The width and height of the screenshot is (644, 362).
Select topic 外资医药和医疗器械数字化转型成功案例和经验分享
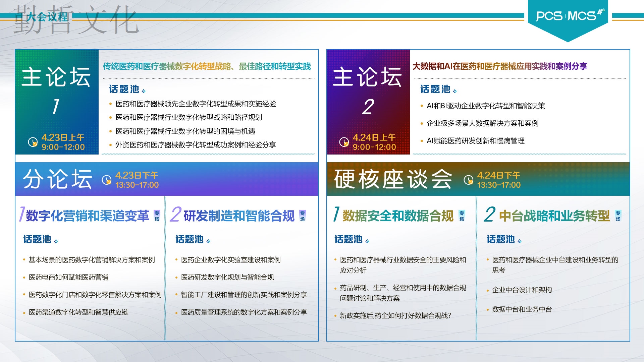[x=196, y=145]
